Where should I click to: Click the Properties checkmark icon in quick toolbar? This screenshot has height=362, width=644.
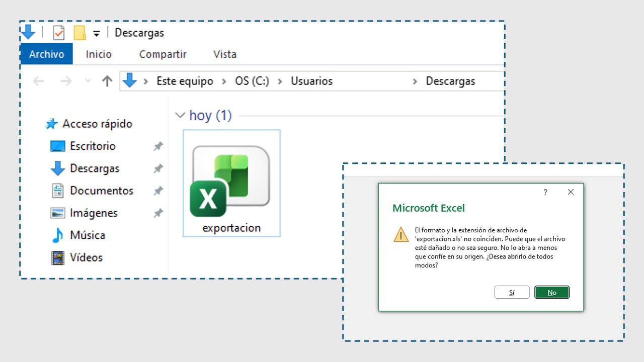pyautogui.click(x=59, y=33)
